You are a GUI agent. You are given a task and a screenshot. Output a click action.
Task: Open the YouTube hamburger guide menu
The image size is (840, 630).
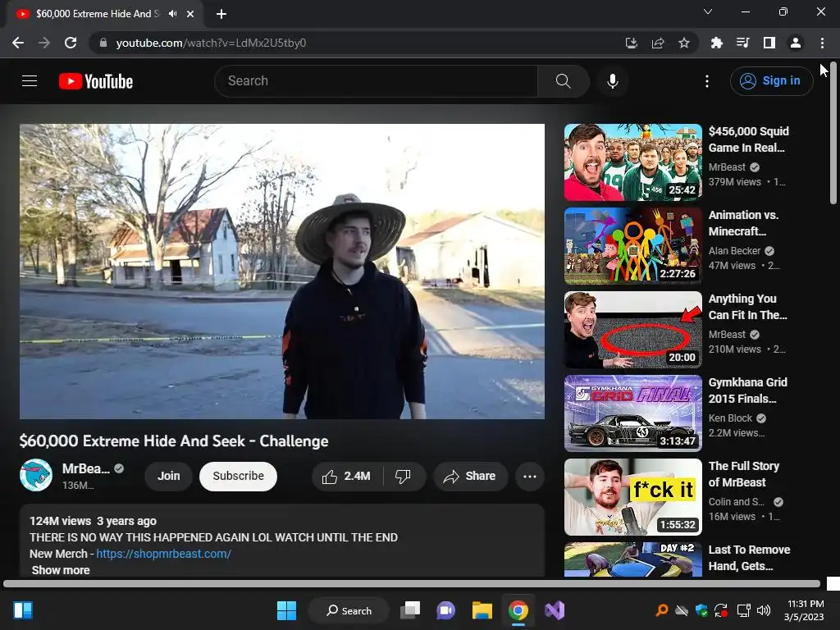[x=30, y=81]
